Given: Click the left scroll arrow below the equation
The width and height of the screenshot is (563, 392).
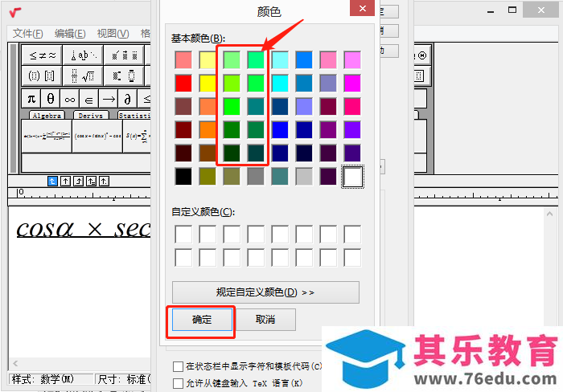Looking at the screenshot, I should pos(15,363).
